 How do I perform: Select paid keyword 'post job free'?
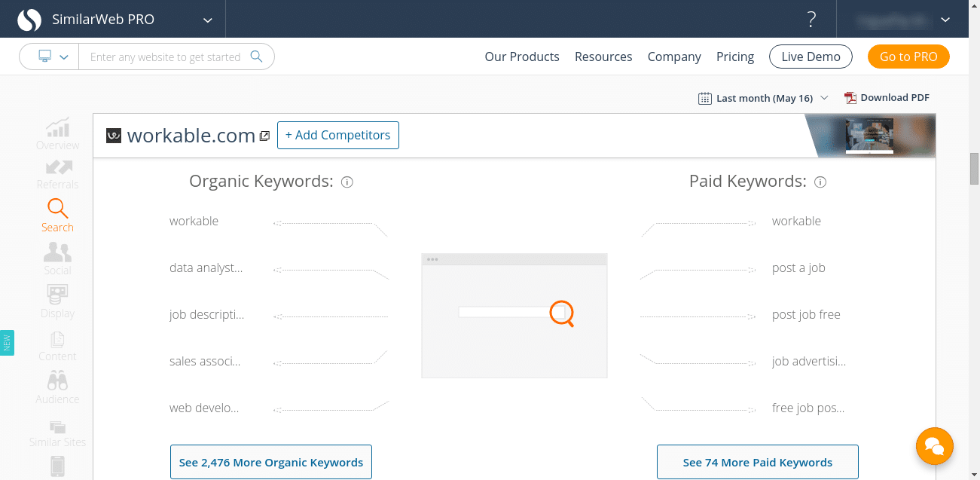pyautogui.click(x=806, y=314)
